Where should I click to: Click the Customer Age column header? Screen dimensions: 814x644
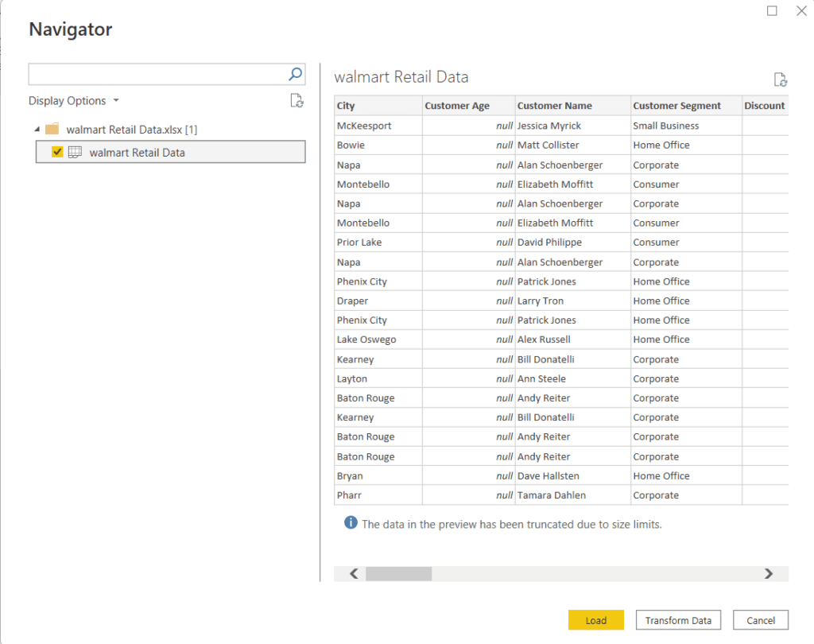coord(469,106)
